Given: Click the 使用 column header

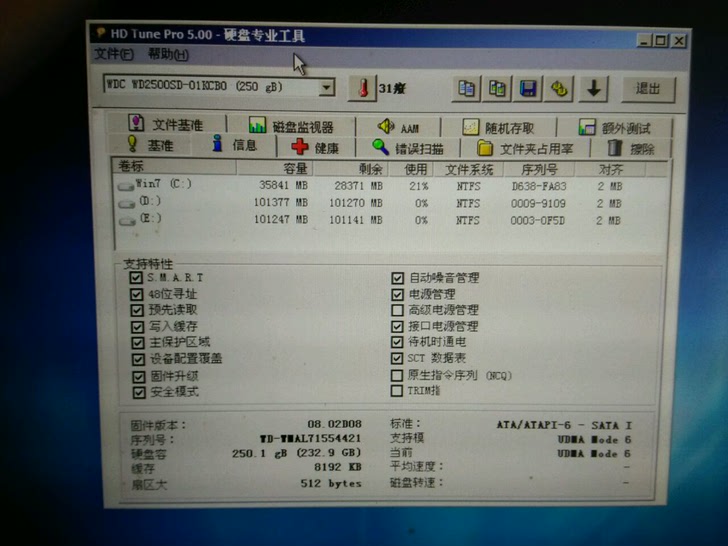Looking at the screenshot, I should (411, 169).
